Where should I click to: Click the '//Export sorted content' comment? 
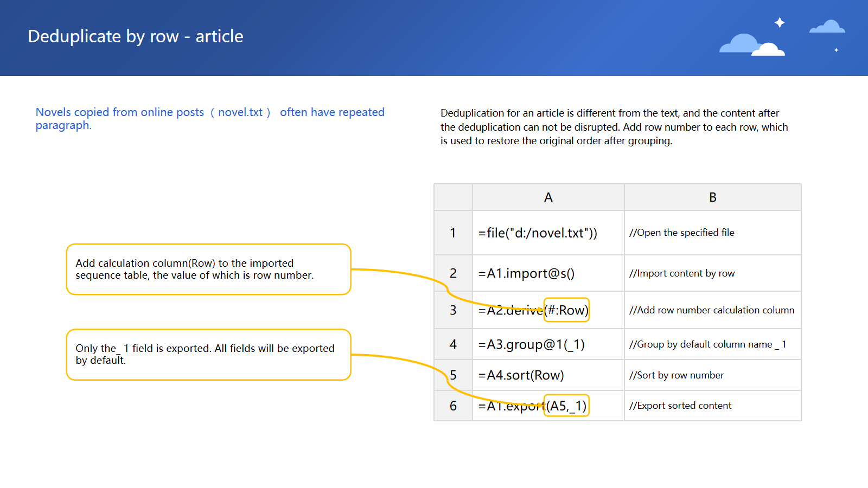tap(680, 406)
